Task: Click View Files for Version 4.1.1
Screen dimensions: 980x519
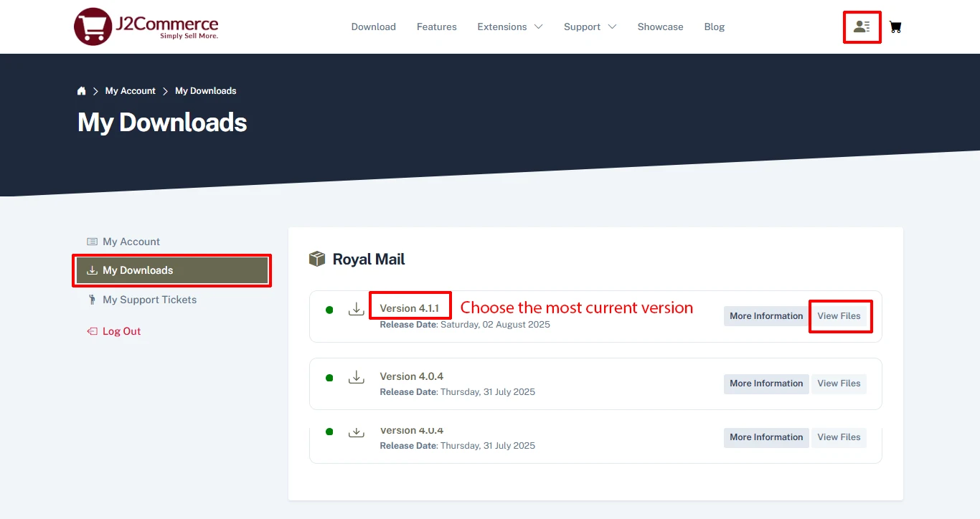Action: click(839, 316)
